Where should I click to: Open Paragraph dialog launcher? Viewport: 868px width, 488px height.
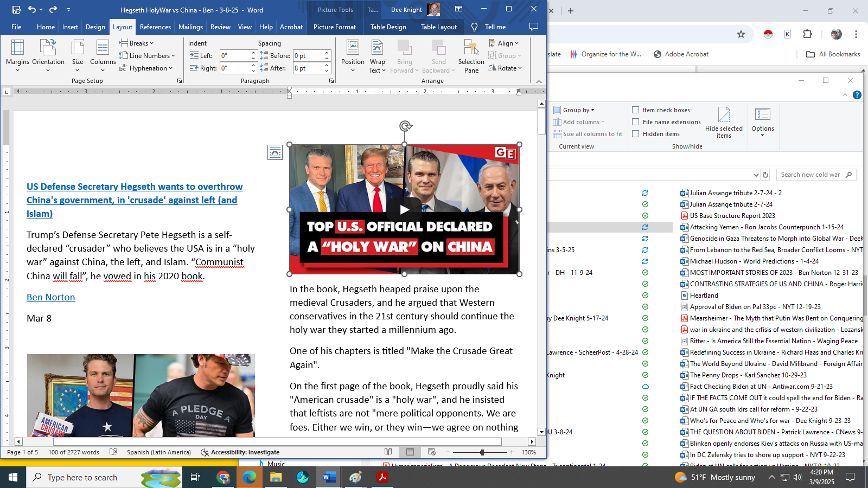tap(331, 81)
